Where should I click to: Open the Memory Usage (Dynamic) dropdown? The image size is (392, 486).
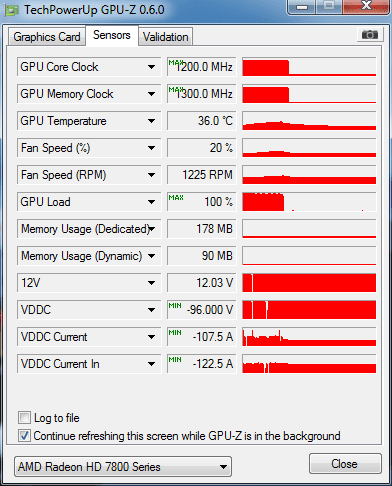(89, 256)
